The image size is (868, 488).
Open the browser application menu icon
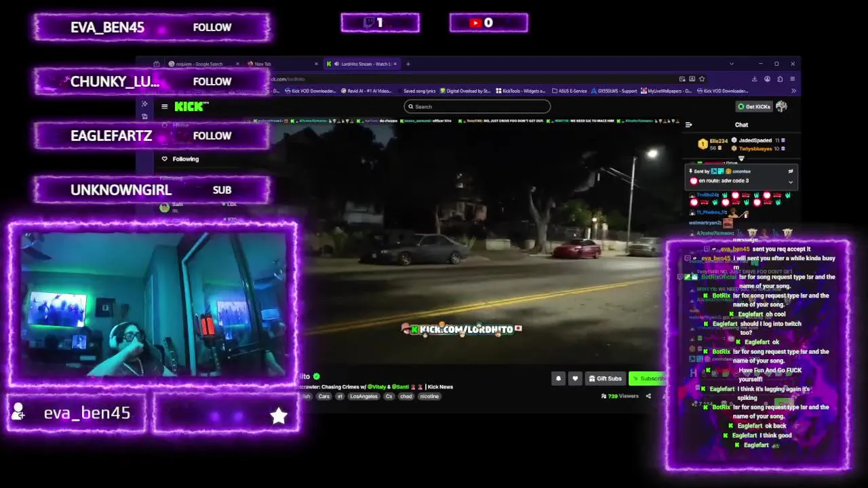(793, 79)
